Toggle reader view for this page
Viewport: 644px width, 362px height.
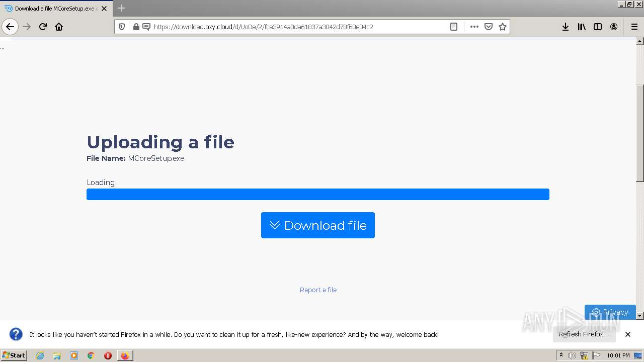[x=454, y=27]
